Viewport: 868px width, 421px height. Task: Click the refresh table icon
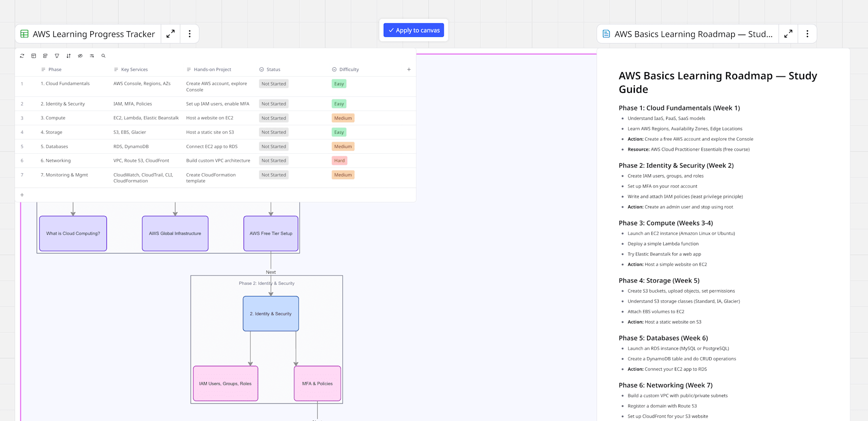tap(22, 56)
